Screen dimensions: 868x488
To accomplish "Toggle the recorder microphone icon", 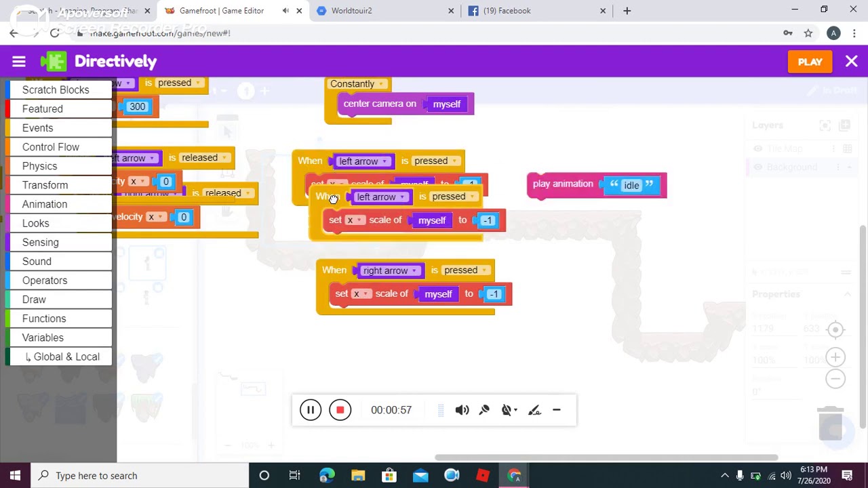I will pos(484,410).
